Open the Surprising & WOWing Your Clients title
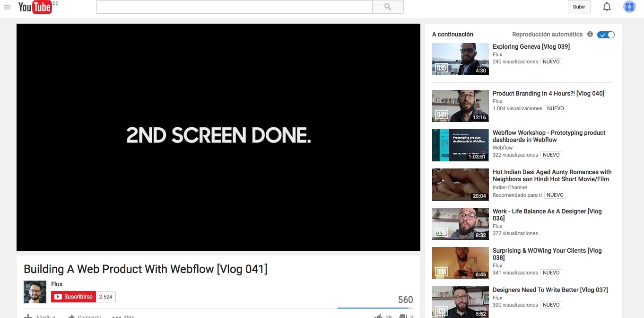The height and width of the screenshot is (318, 644). coord(547,254)
